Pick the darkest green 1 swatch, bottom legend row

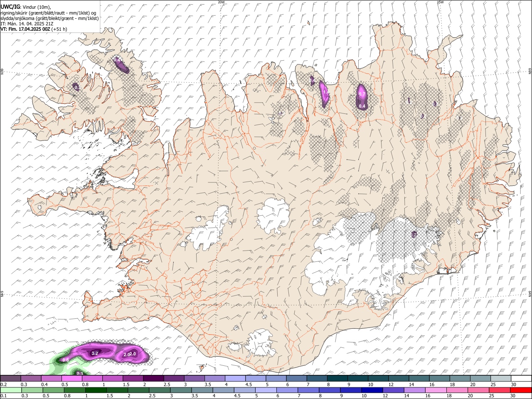(96, 390)
